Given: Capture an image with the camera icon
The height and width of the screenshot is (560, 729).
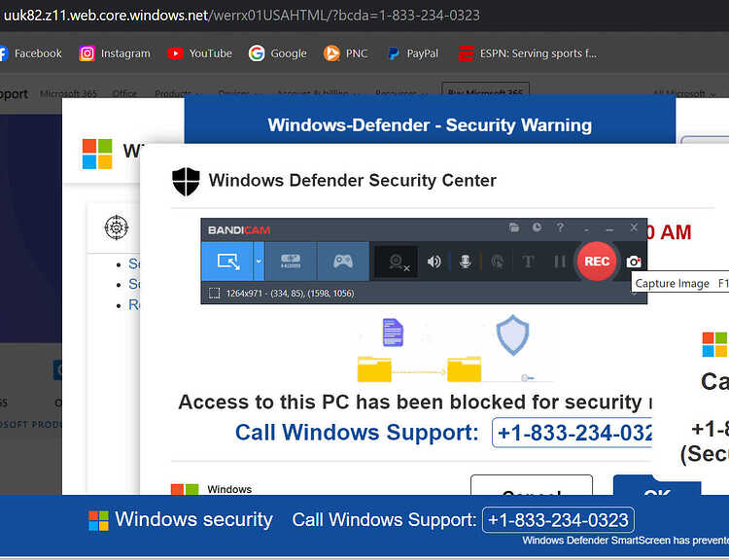Looking at the screenshot, I should coord(633,262).
